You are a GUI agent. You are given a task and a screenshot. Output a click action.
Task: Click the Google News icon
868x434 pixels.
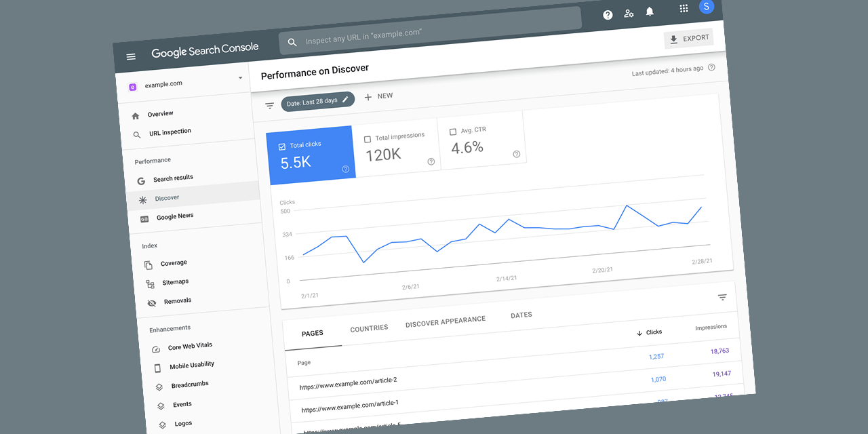click(x=144, y=219)
